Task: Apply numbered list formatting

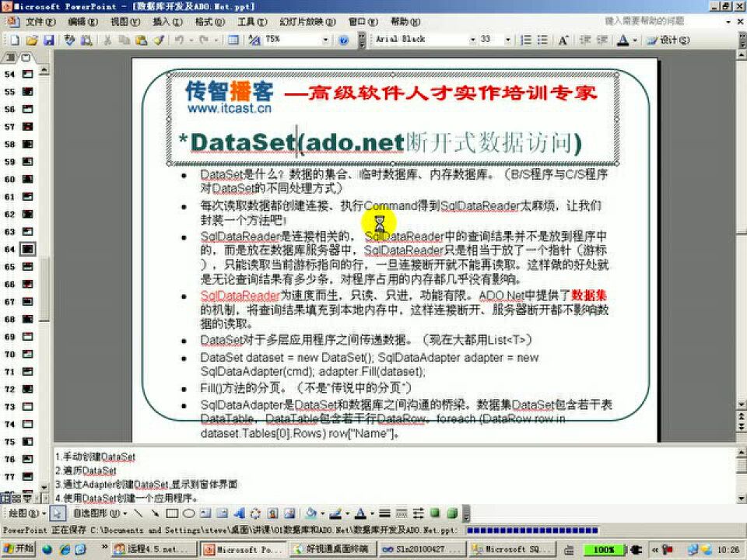Action: tap(525, 40)
